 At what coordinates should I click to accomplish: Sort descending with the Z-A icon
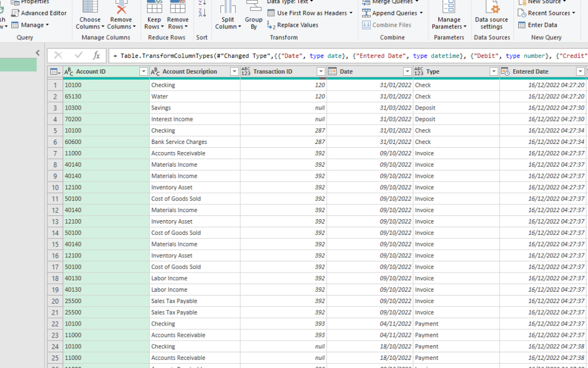(x=202, y=13)
